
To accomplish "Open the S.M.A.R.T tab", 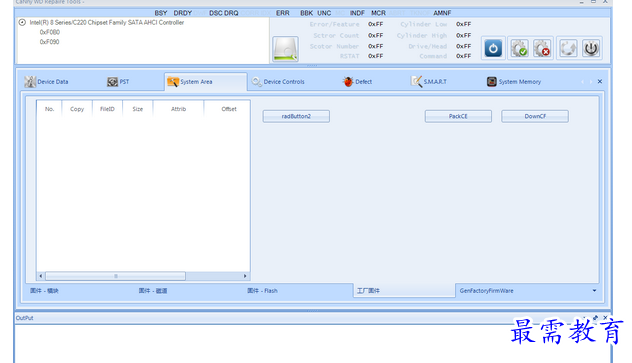I will click(x=435, y=82).
